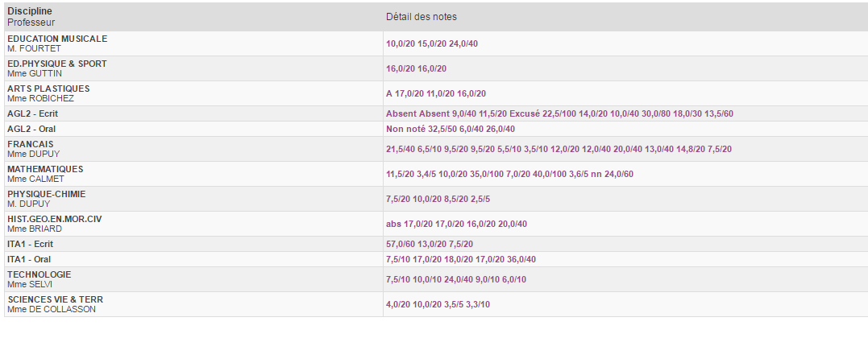Select the TECHNOLOGIE discipline
Image resolution: width=868 pixels, height=338 pixels.
coord(39,274)
